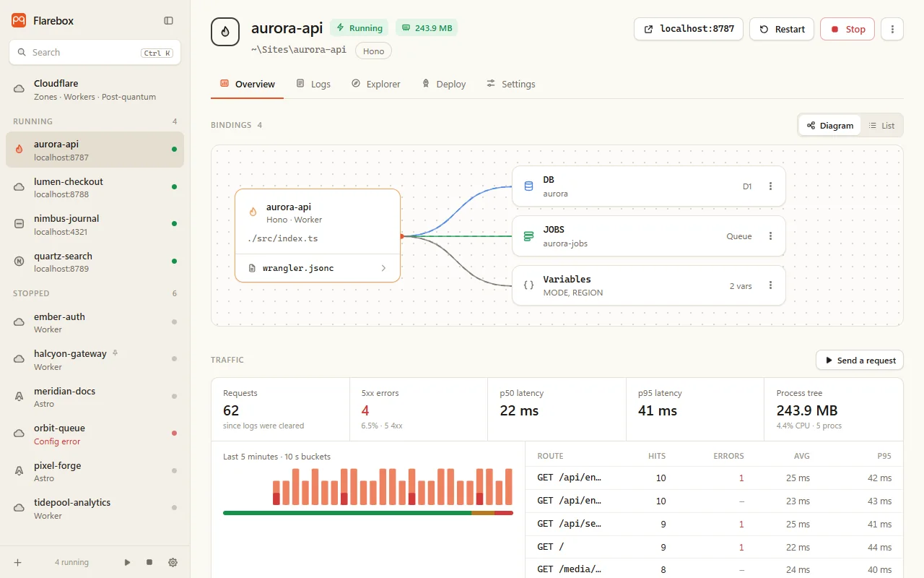Click the Variables braces icon
The height and width of the screenshot is (578, 924).
point(528,285)
